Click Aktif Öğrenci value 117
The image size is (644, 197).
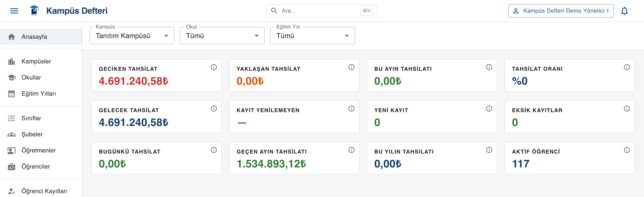click(521, 164)
